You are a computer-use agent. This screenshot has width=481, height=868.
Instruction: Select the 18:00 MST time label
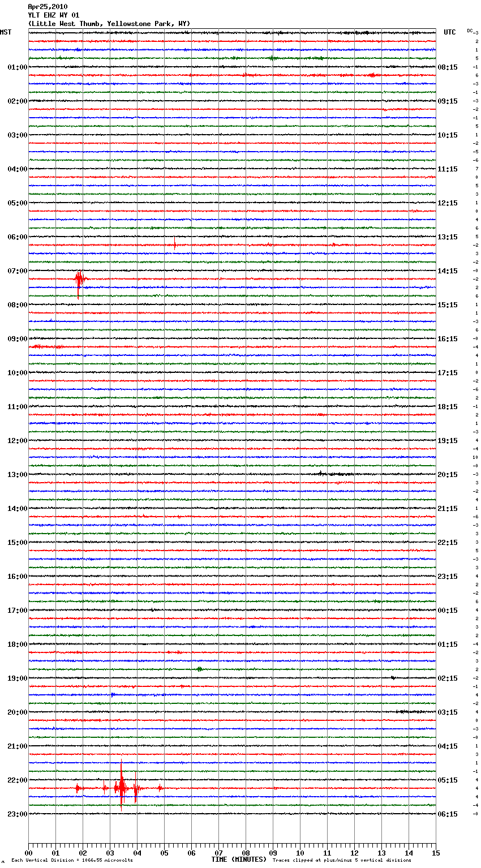pos(18,644)
